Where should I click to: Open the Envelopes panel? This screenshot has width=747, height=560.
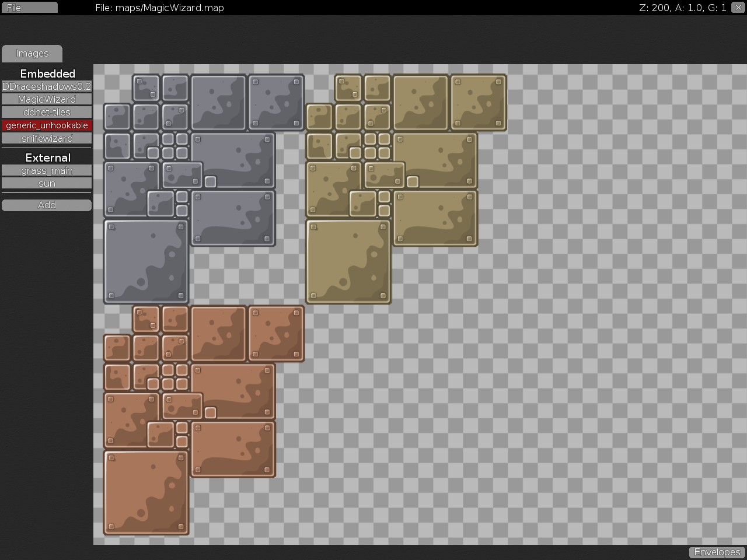(x=717, y=552)
